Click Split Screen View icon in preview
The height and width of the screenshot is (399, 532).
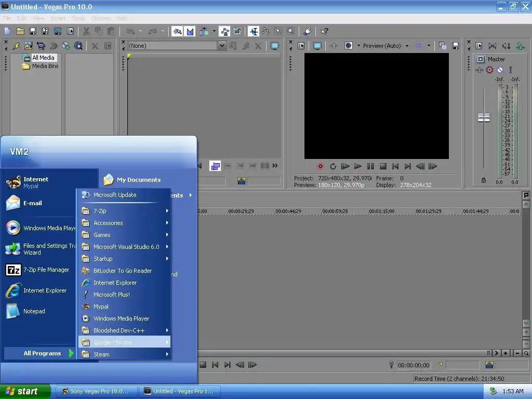(x=349, y=46)
